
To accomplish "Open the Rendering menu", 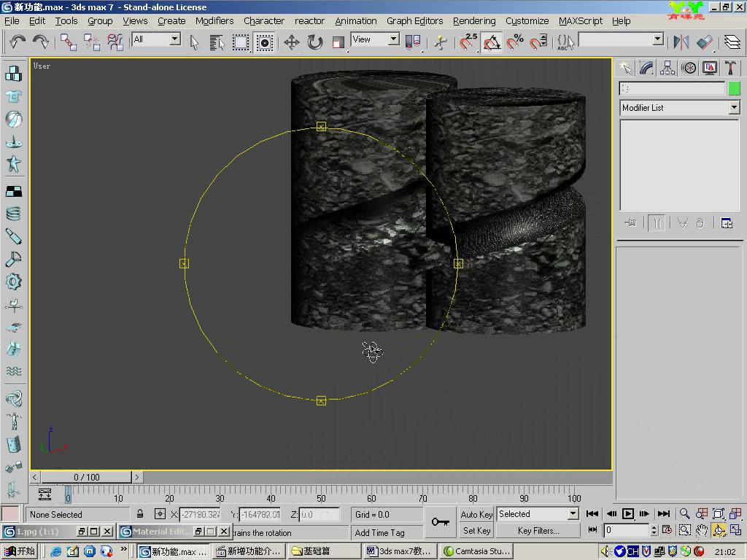I will 474,21.
